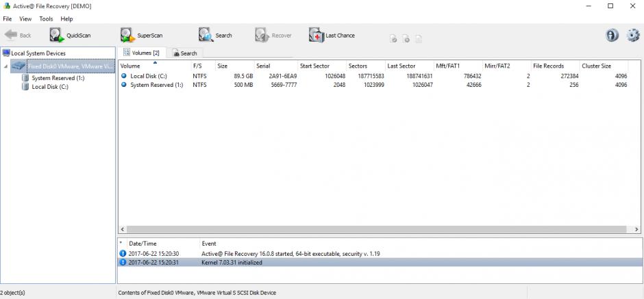Select Local System Devices root node
The width and height of the screenshot is (644, 299).
34,53
